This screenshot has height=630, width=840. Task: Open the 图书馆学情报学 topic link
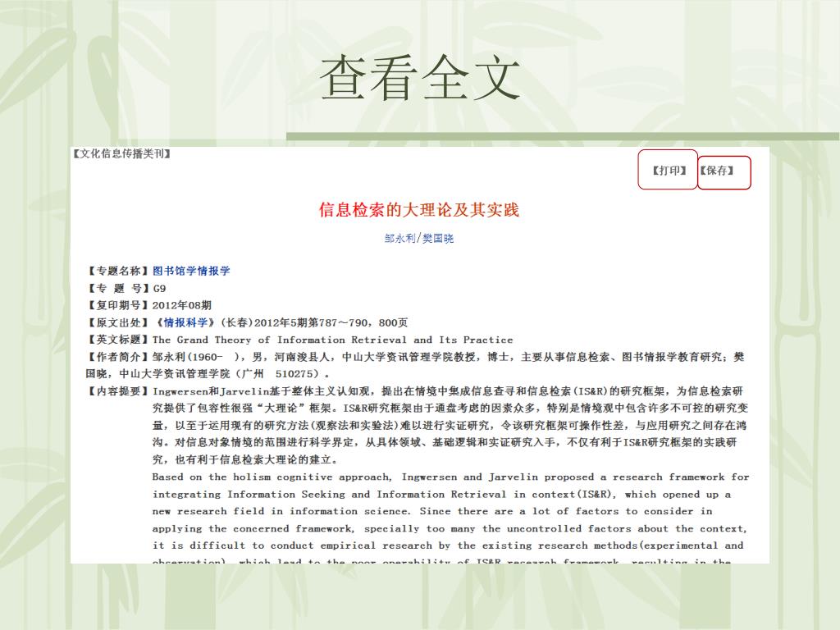[x=191, y=271]
